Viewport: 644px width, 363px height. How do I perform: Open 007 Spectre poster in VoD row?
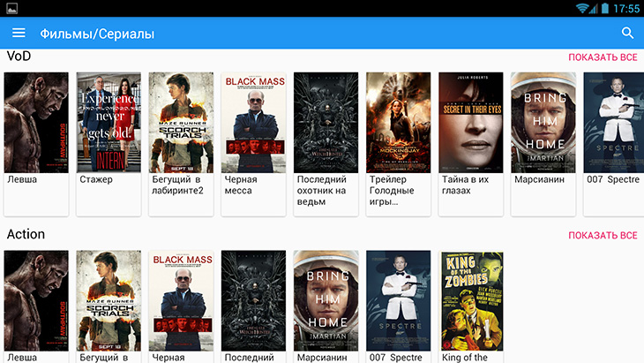click(614, 123)
